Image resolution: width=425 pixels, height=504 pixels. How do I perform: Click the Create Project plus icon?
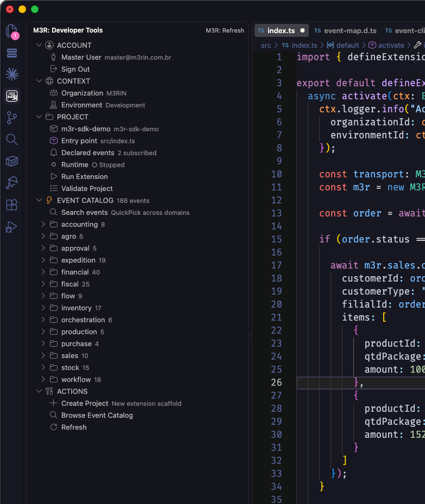click(54, 403)
